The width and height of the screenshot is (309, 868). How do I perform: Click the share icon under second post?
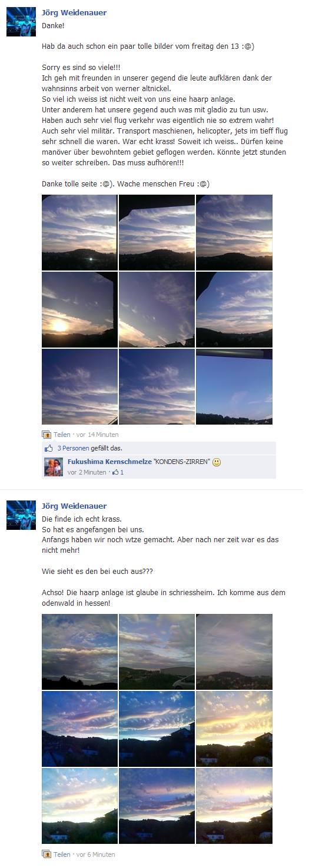[x=46, y=854]
